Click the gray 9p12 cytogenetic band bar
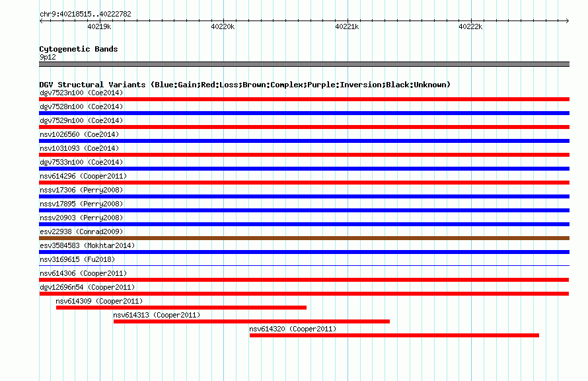Viewport: 588px width, 381px height. pyautogui.click(x=304, y=64)
